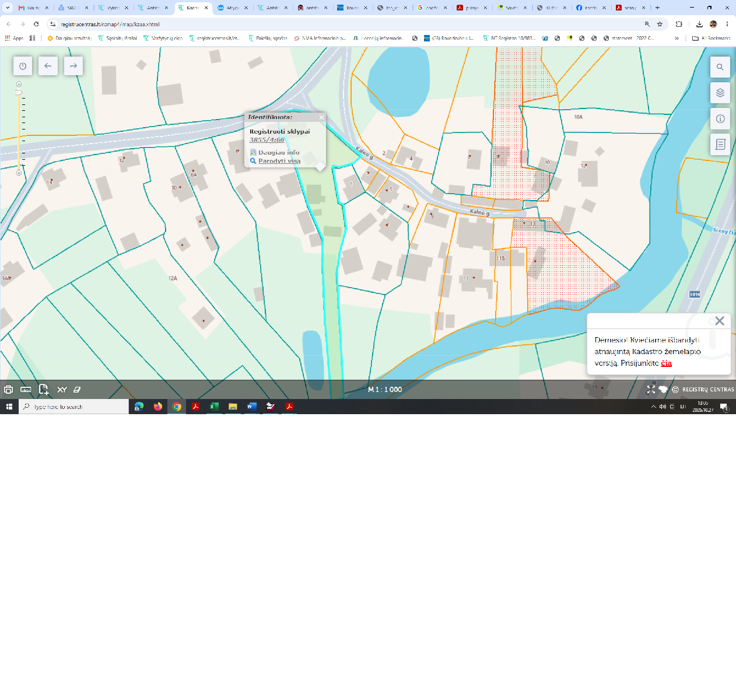Open the Chrome downloads panel
Viewport: 736px width, 700px height.
click(699, 24)
